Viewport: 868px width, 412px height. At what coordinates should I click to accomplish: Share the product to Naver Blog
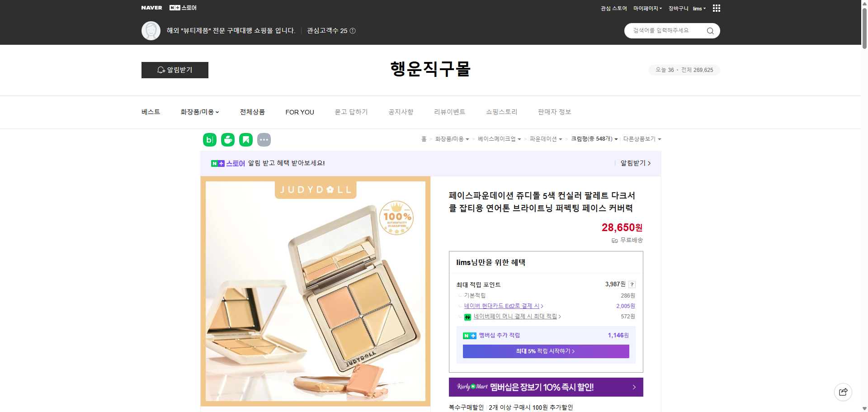209,140
